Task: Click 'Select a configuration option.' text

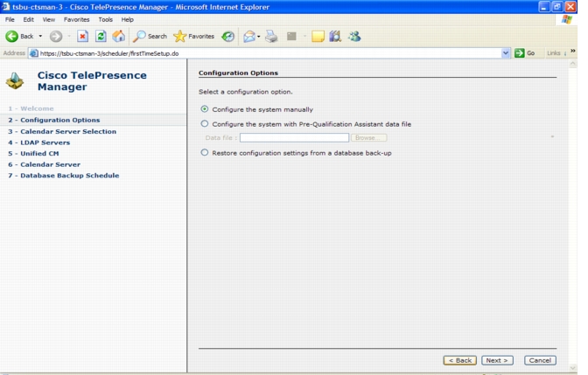Action: 246,92
